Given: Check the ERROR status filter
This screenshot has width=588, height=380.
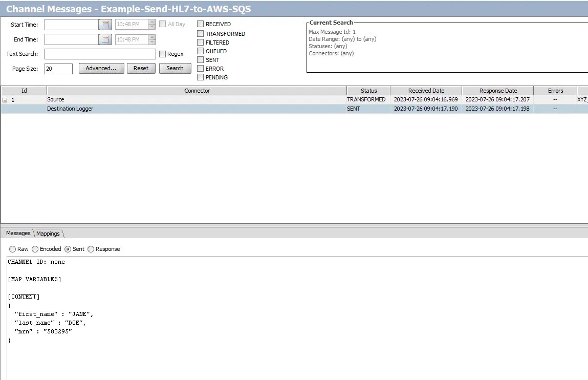Looking at the screenshot, I should click(200, 68).
